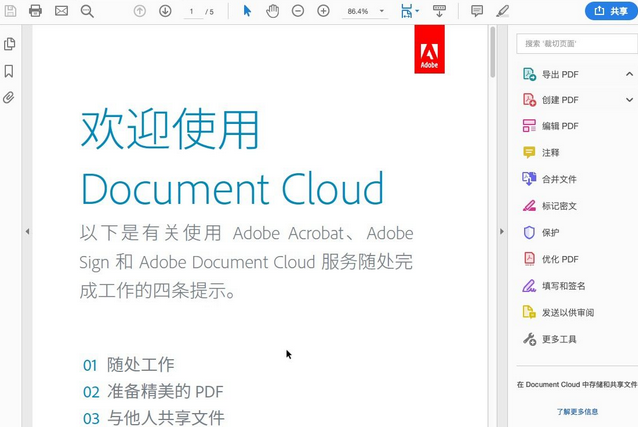Add a comment speech bubble
The width and height of the screenshot is (638, 427).
click(x=477, y=11)
